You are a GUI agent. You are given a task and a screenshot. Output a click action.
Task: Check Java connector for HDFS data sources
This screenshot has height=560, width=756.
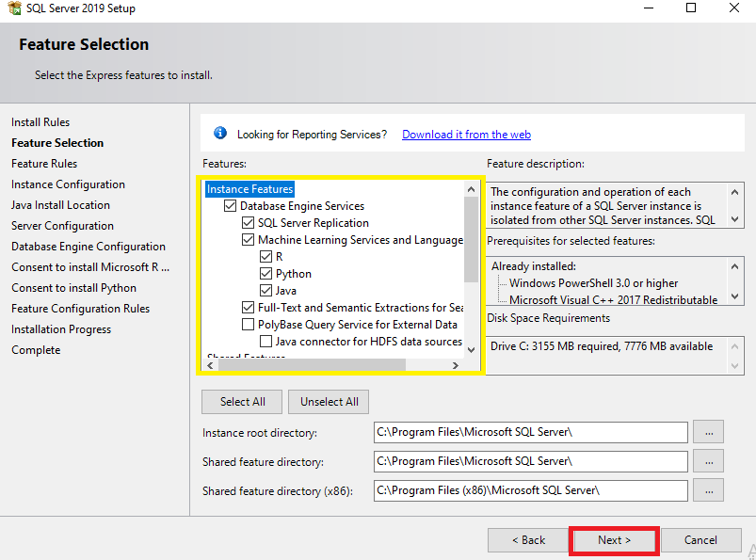point(265,342)
